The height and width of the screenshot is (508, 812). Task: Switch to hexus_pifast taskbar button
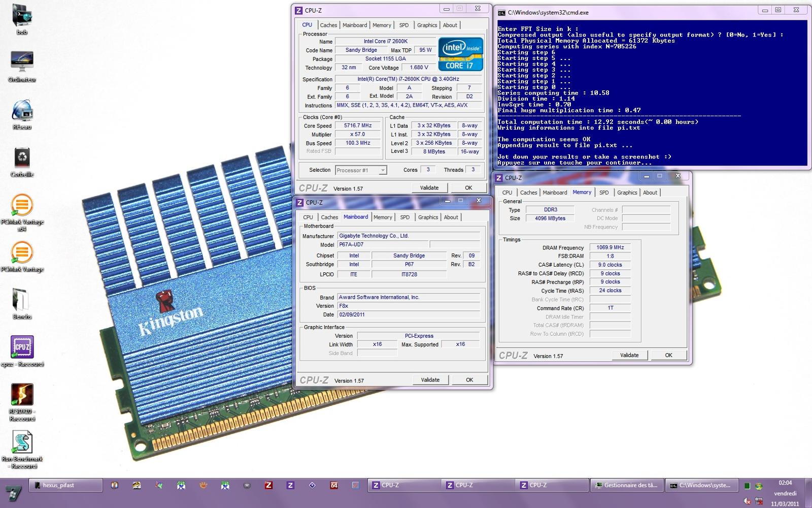[65, 486]
